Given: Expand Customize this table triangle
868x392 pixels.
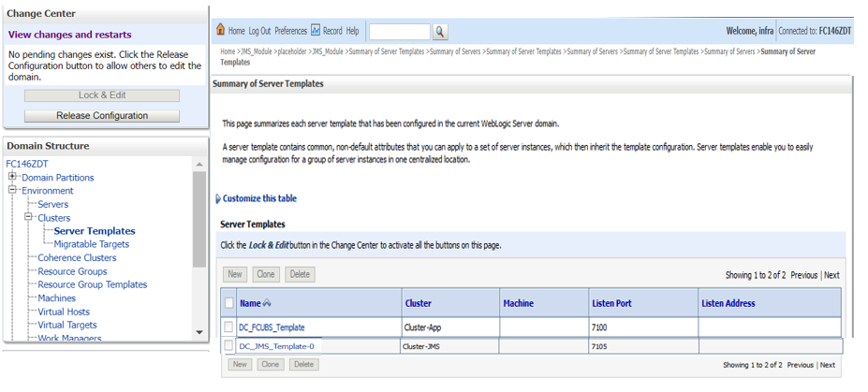Looking at the screenshot, I should [x=218, y=199].
